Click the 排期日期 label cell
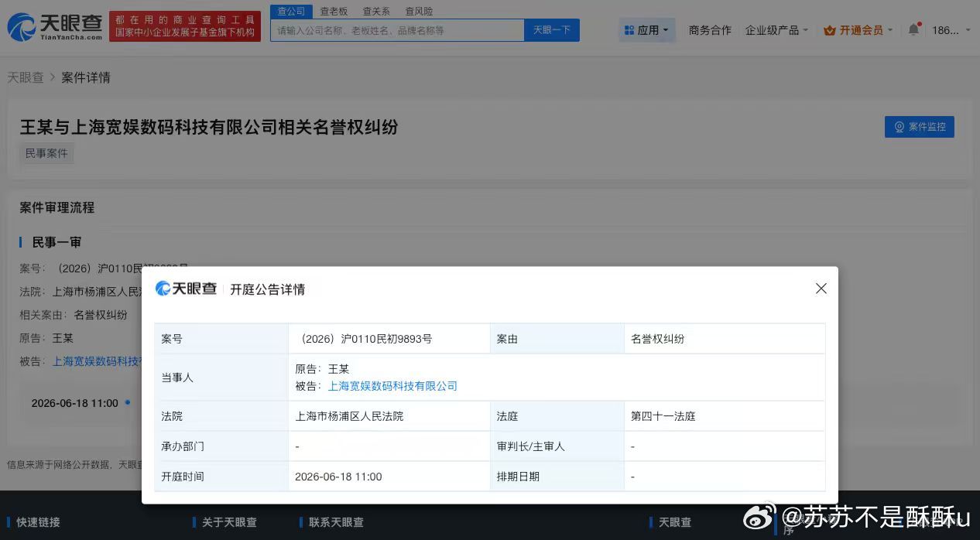Screen dimensions: 980x540 (x=557, y=477)
